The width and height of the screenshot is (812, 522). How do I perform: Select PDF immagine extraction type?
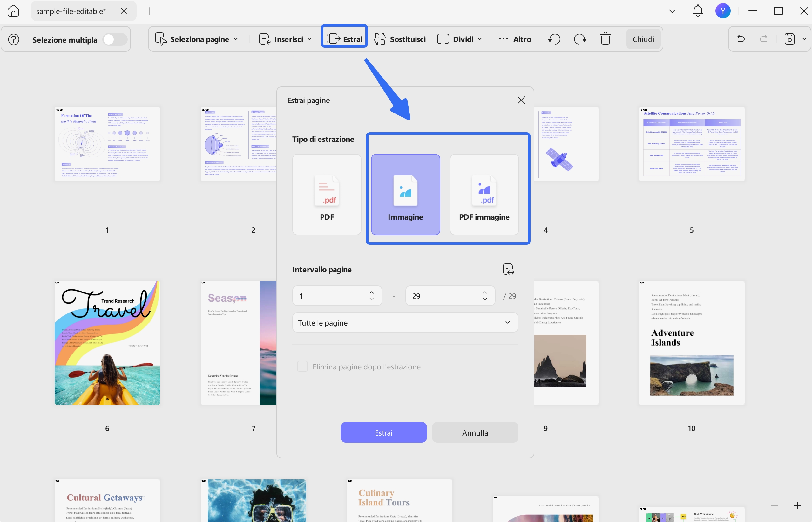click(484, 195)
